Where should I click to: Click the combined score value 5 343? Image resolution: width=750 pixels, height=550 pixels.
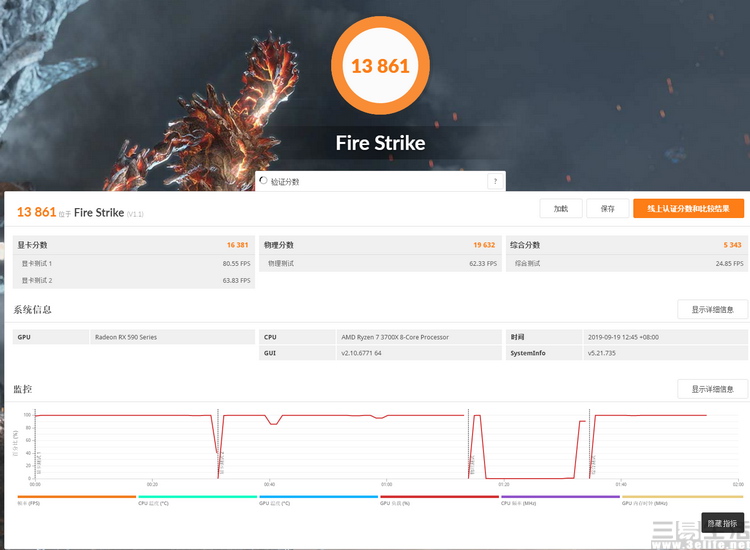pyautogui.click(x=732, y=245)
